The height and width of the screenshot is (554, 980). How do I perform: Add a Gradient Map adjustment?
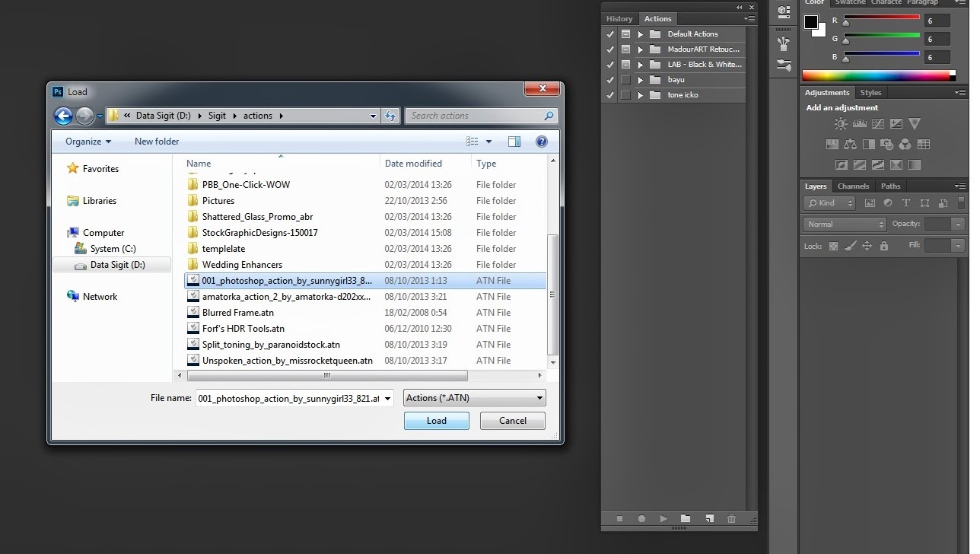pyautogui.click(x=860, y=164)
